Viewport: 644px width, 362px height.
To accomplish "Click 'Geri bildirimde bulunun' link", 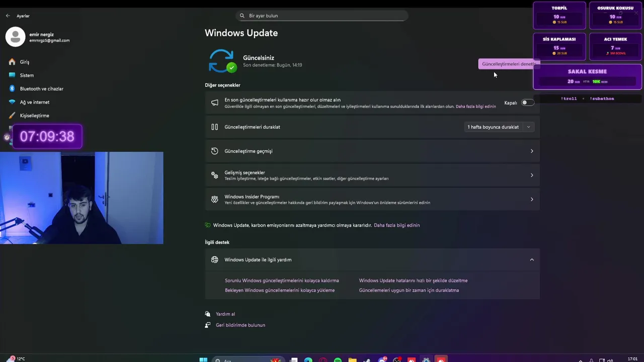I will click(240, 325).
